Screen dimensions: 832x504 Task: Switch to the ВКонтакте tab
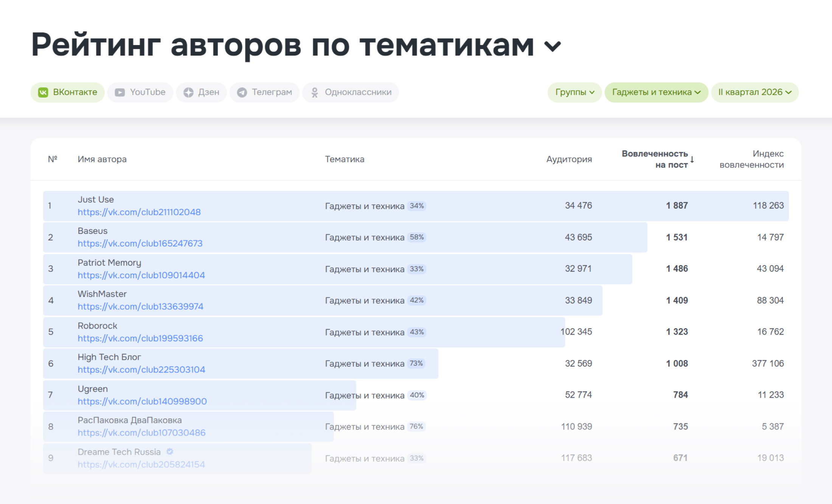click(68, 92)
